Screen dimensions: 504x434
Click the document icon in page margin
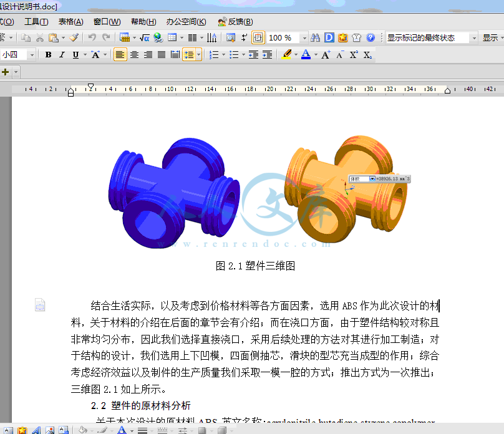click(40, 304)
